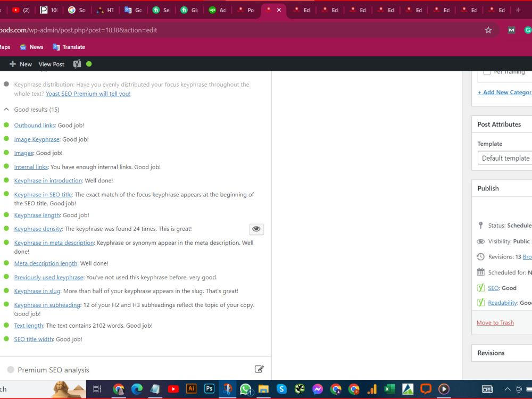Open the orange bar-chart analytics taskbar icon
Screen dimensions: 532x399
(372, 389)
